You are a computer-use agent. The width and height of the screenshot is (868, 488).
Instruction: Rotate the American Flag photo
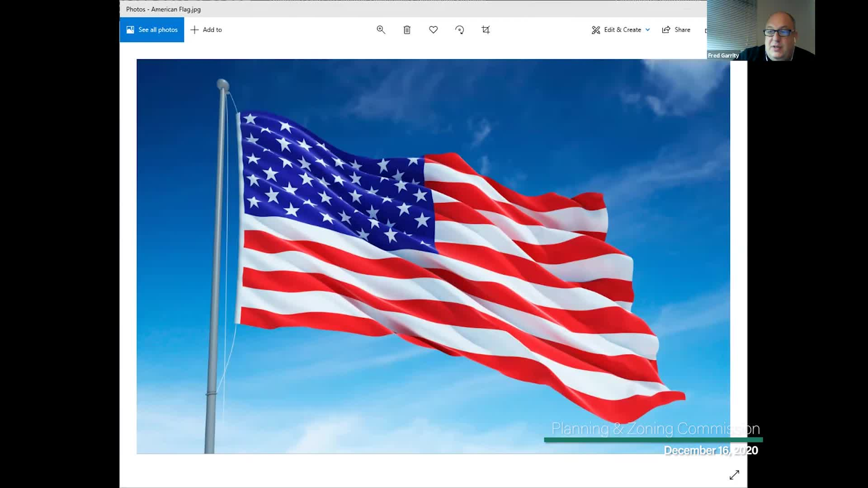click(x=459, y=30)
